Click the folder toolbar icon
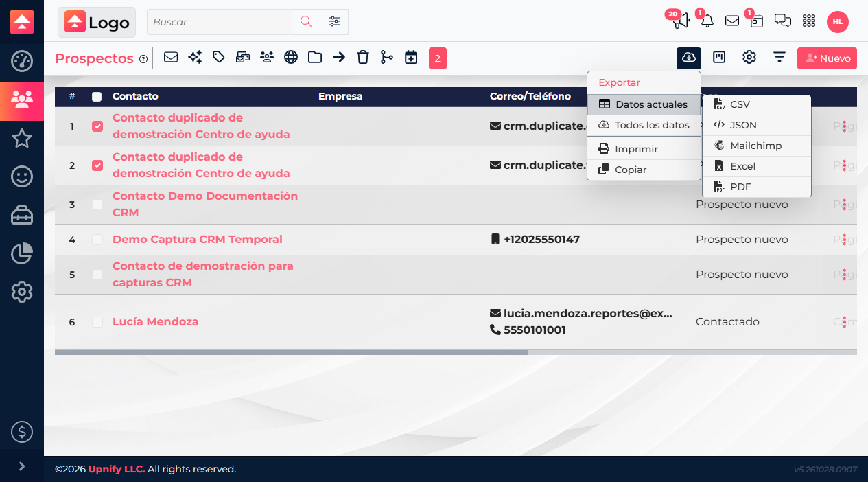868x482 pixels. [x=315, y=58]
